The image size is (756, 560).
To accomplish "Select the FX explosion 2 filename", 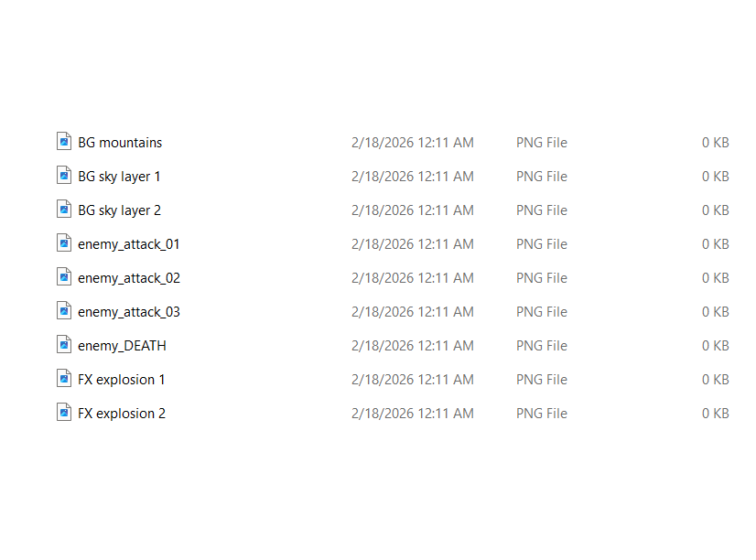I will 122,414.
